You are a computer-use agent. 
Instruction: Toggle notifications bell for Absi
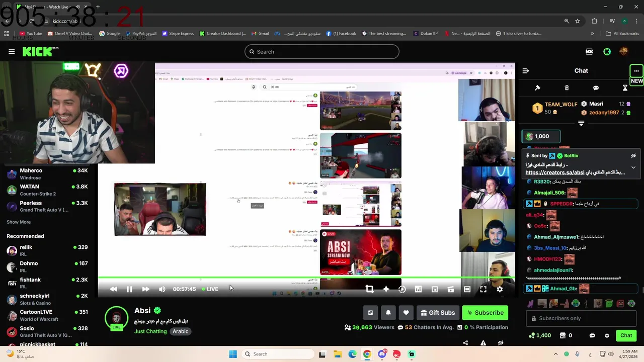388,313
